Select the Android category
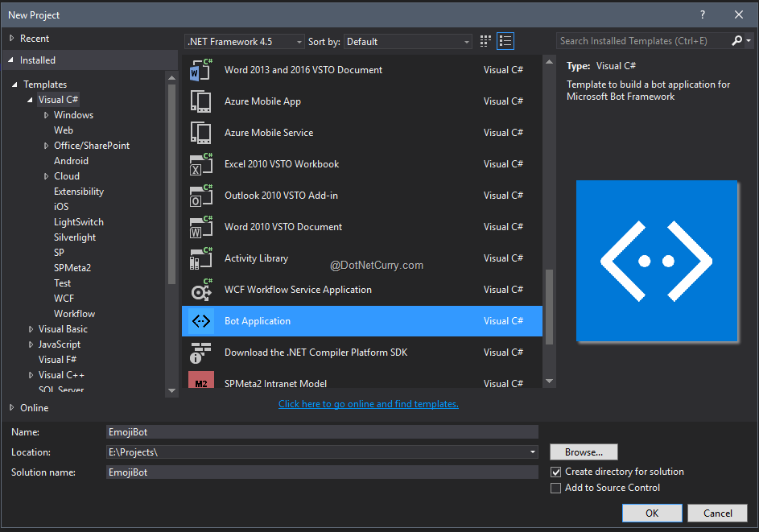759x532 pixels. click(x=71, y=161)
